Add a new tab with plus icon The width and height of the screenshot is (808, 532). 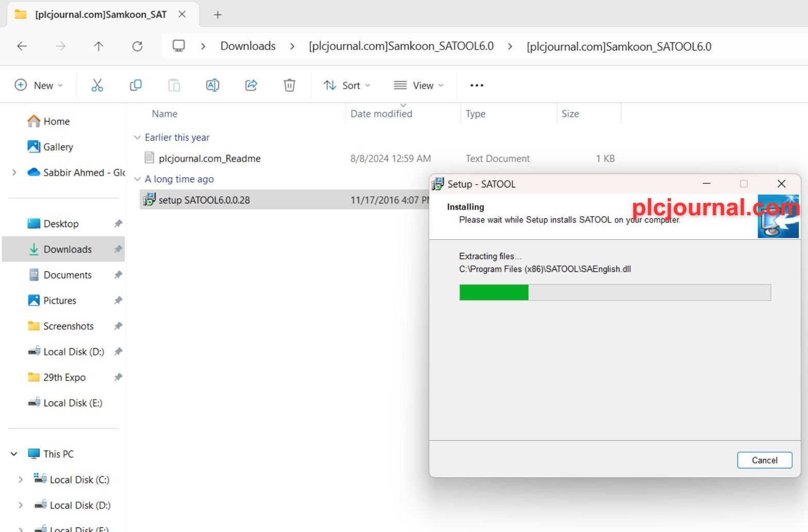(x=217, y=14)
